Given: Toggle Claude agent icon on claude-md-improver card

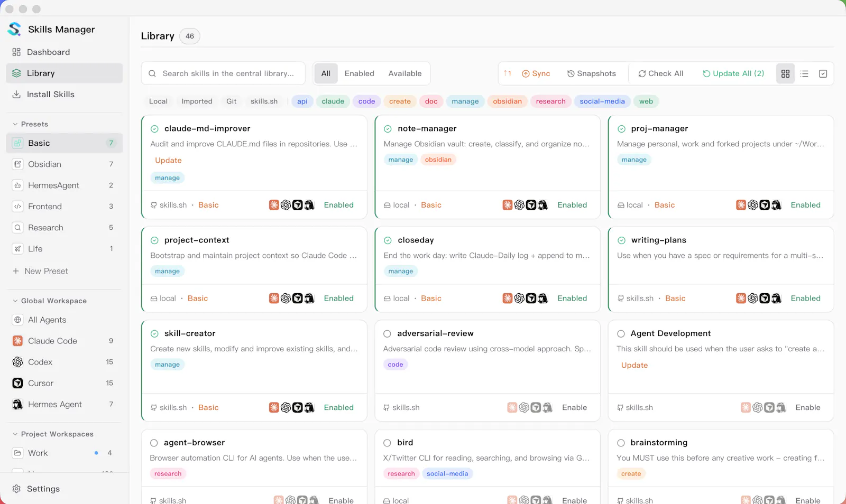Looking at the screenshot, I should coord(274,205).
